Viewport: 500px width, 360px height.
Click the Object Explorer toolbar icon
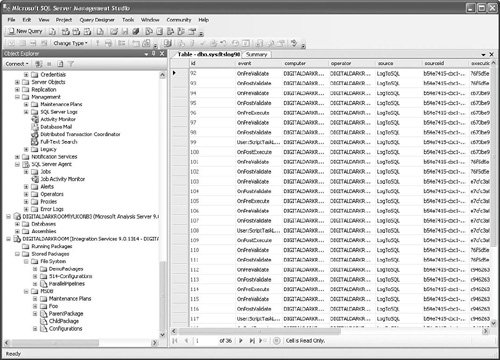pyautogui.click(x=170, y=32)
